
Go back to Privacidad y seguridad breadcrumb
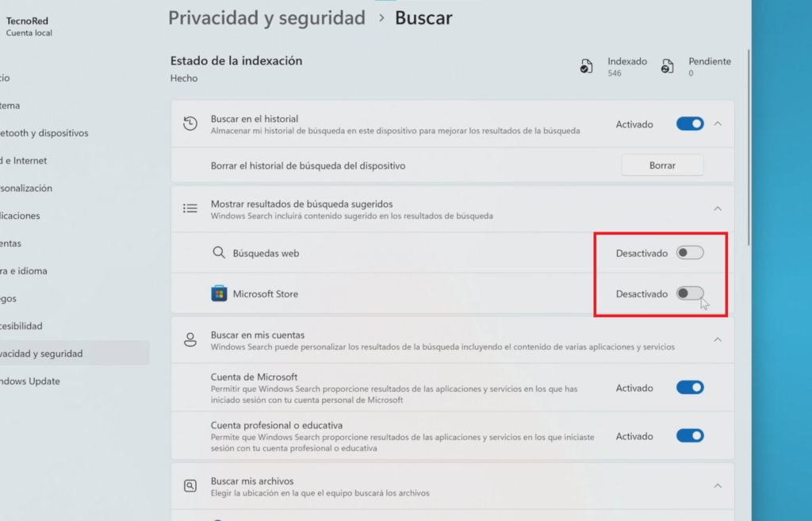266,18
